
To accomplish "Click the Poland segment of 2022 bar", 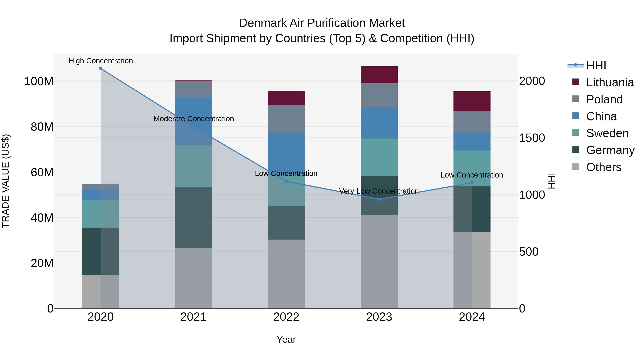I will 286,119.
